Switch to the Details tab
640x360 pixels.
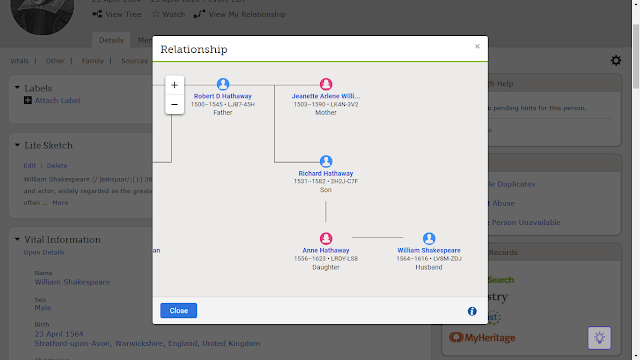point(111,40)
